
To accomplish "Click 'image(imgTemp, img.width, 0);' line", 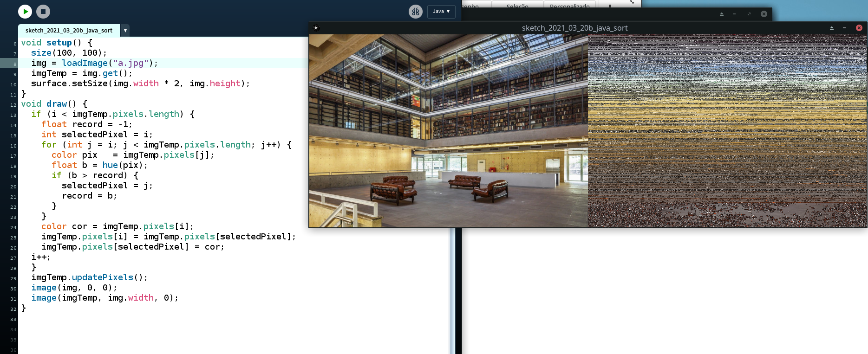I will [105, 298].
